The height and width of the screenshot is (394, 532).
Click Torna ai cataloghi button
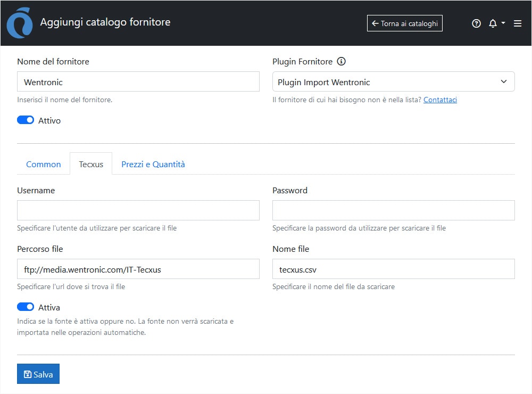404,23
